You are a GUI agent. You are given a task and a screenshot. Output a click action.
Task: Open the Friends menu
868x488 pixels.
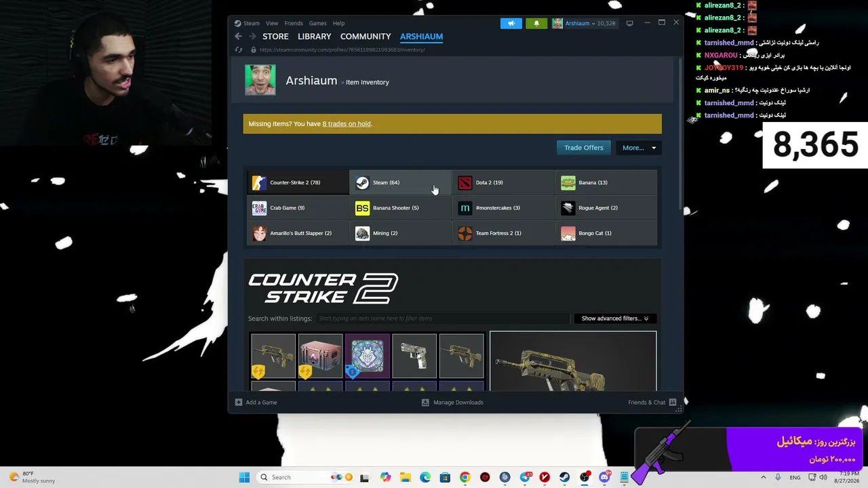pos(294,23)
